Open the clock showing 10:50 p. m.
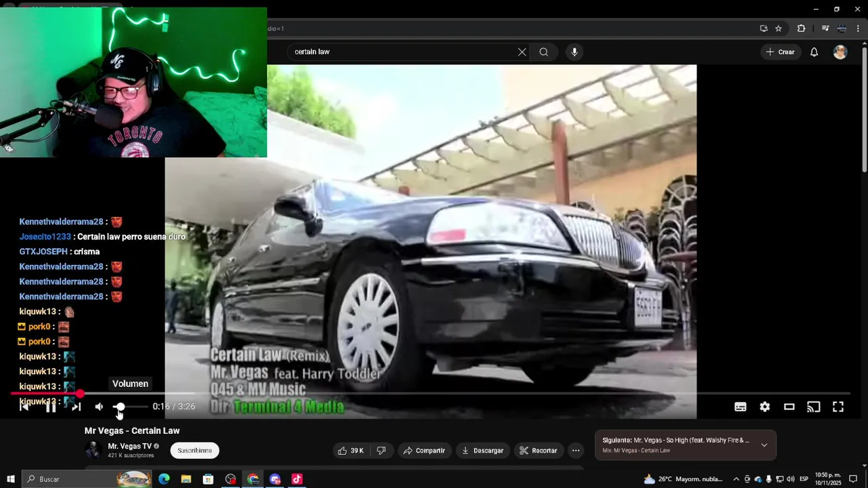This screenshot has height=488, width=868. tap(828, 479)
